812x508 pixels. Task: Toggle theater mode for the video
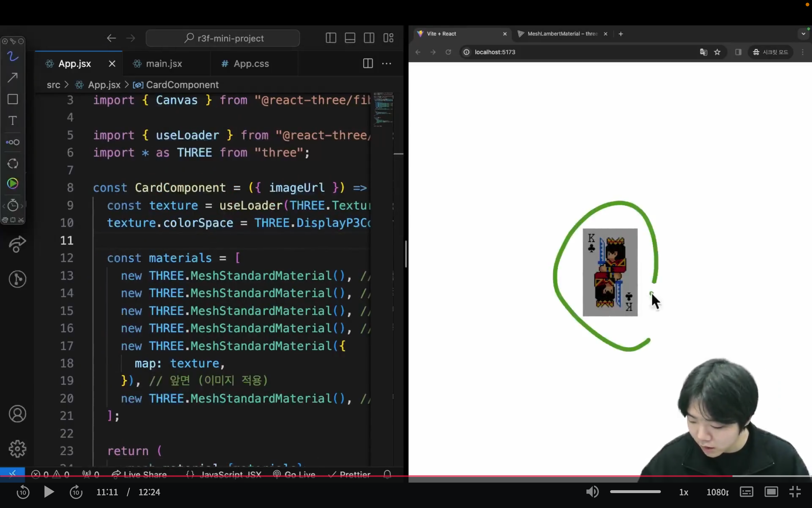[x=771, y=492]
